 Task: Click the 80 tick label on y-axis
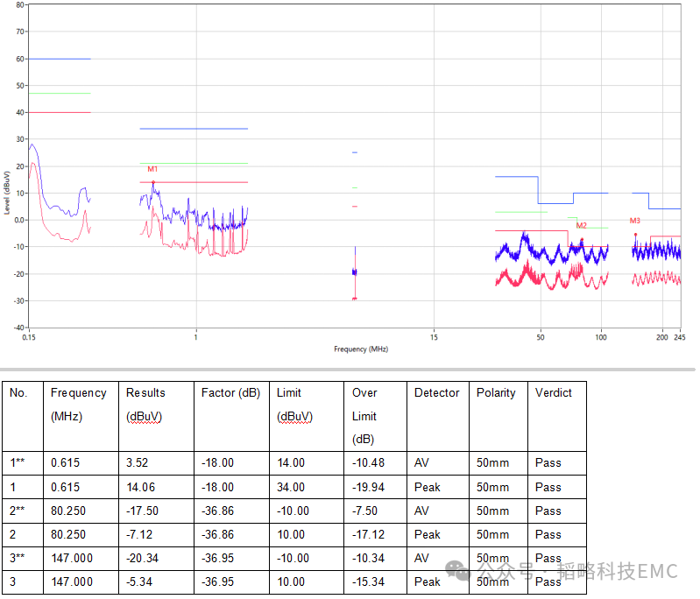[x=19, y=5]
